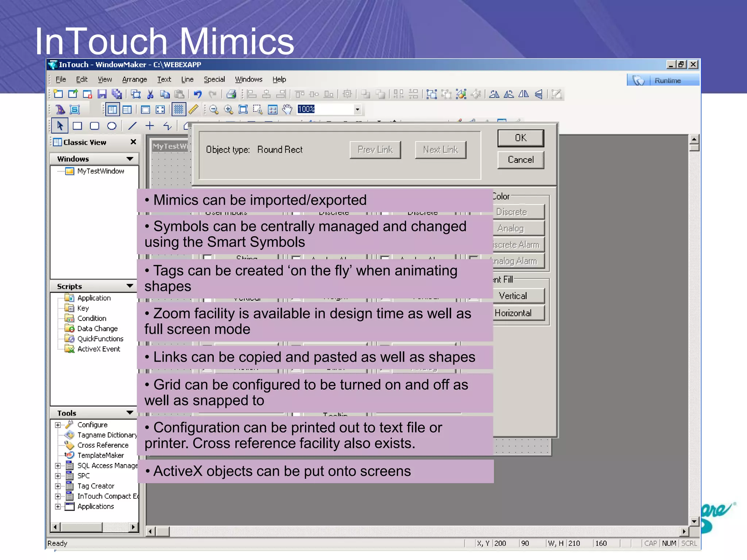This screenshot has height=560, width=747.
Task: Click the Undo arrow icon
Action: pos(198,94)
